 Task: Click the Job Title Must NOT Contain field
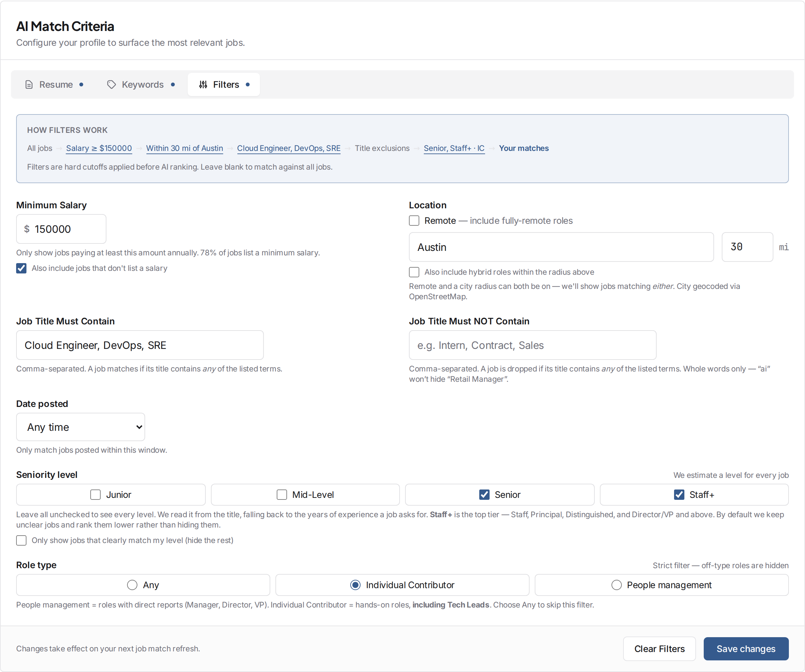(532, 345)
